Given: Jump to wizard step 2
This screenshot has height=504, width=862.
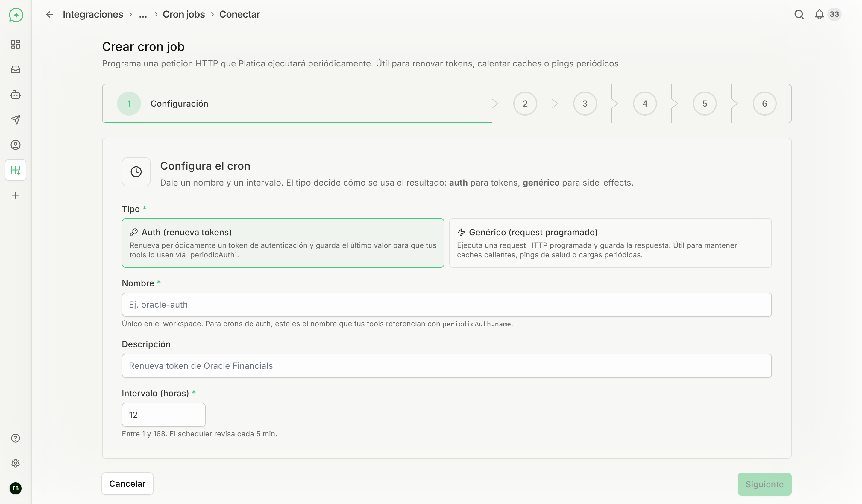Looking at the screenshot, I should [x=525, y=104].
